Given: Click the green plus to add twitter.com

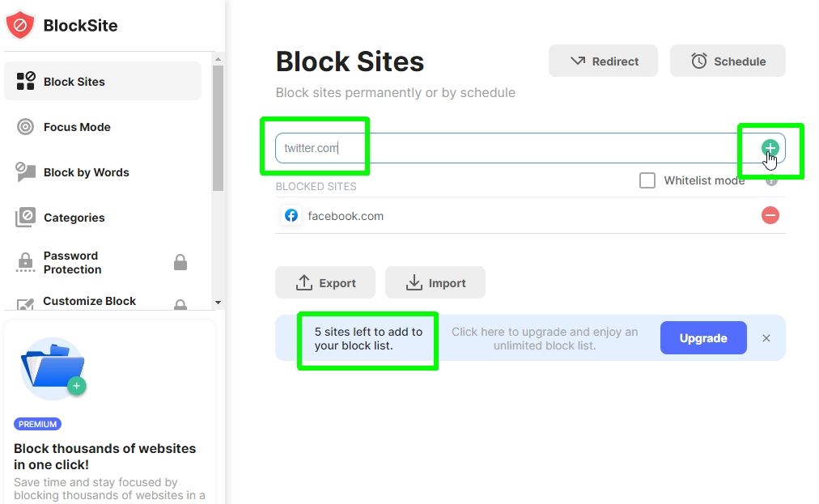Looking at the screenshot, I should pyautogui.click(x=770, y=148).
